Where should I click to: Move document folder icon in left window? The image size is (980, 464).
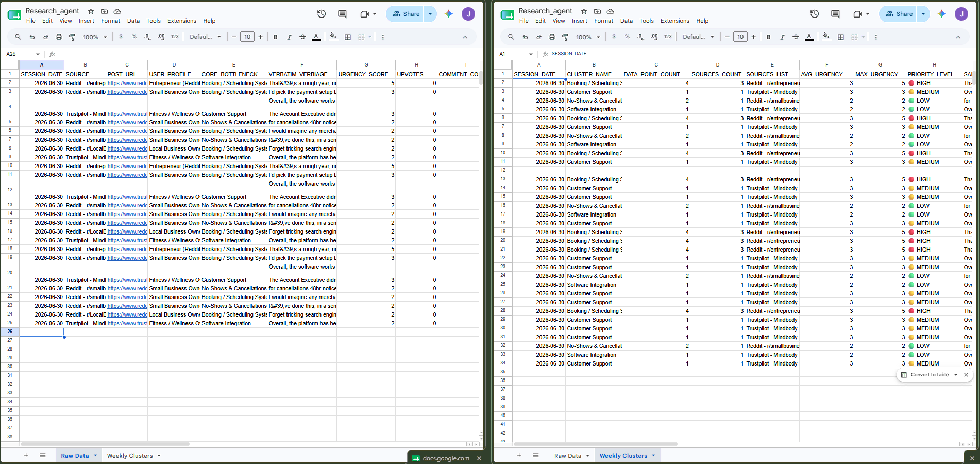click(x=104, y=11)
